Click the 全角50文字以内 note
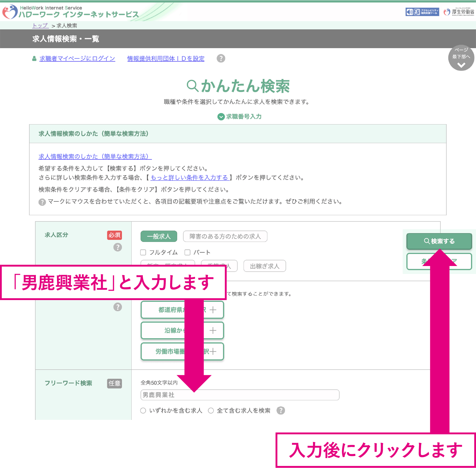This screenshot has height=468, width=476. click(159, 383)
